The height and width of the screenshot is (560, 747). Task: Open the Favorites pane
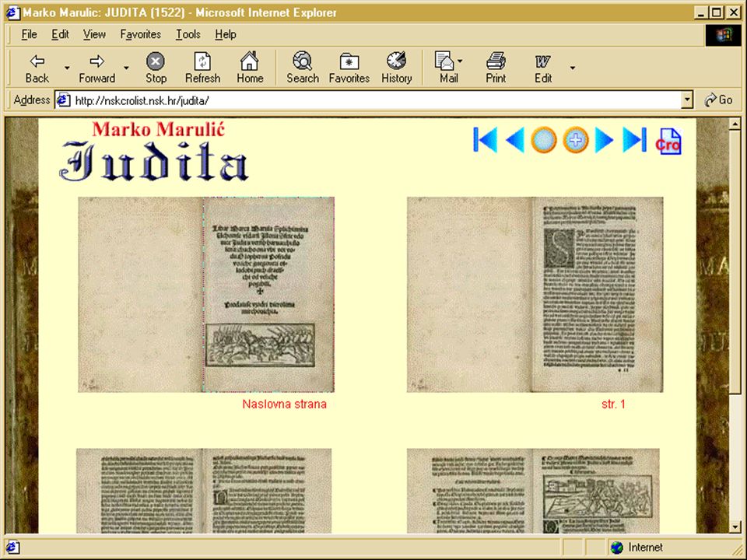(349, 68)
